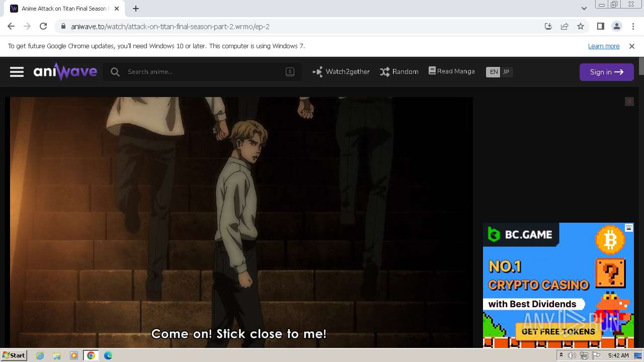Viewport: 644px width, 362px height.
Task: Open the BC.GAME crypto casino ad
Action: [x=558, y=285]
